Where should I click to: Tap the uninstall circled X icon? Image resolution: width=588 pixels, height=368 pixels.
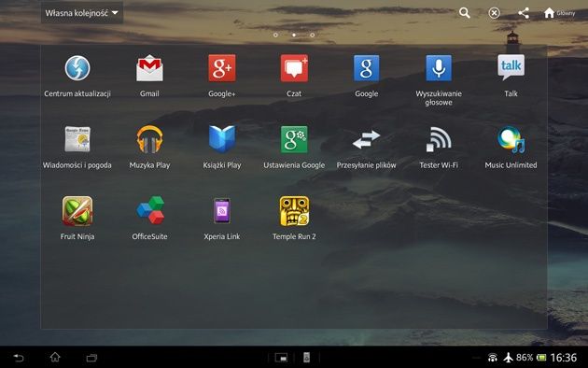point(495,13)
